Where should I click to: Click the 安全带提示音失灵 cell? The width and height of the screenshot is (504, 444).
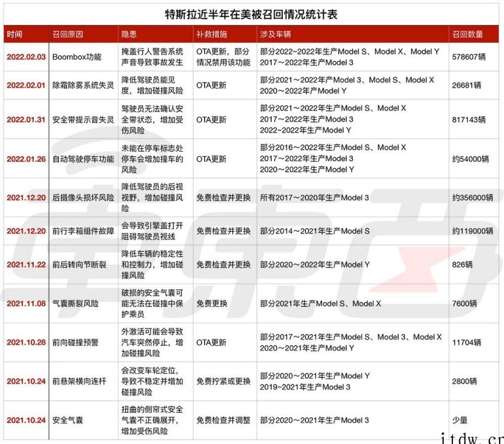click(83, 119)
